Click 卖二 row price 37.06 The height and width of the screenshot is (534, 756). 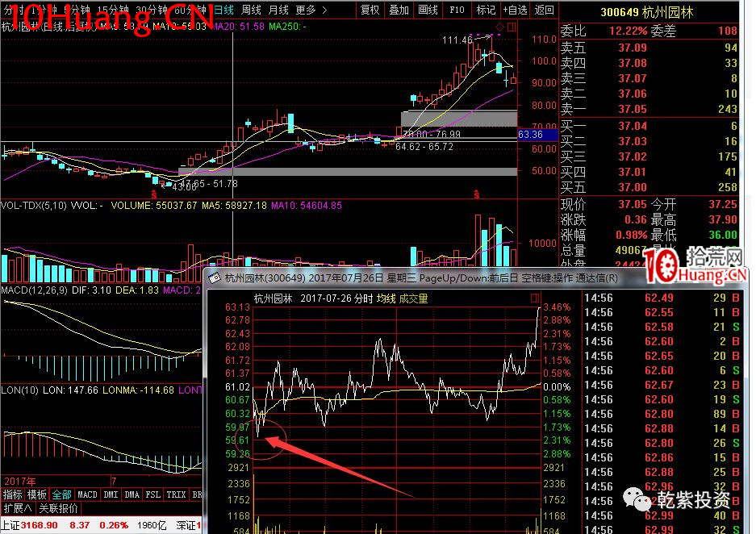633,94
